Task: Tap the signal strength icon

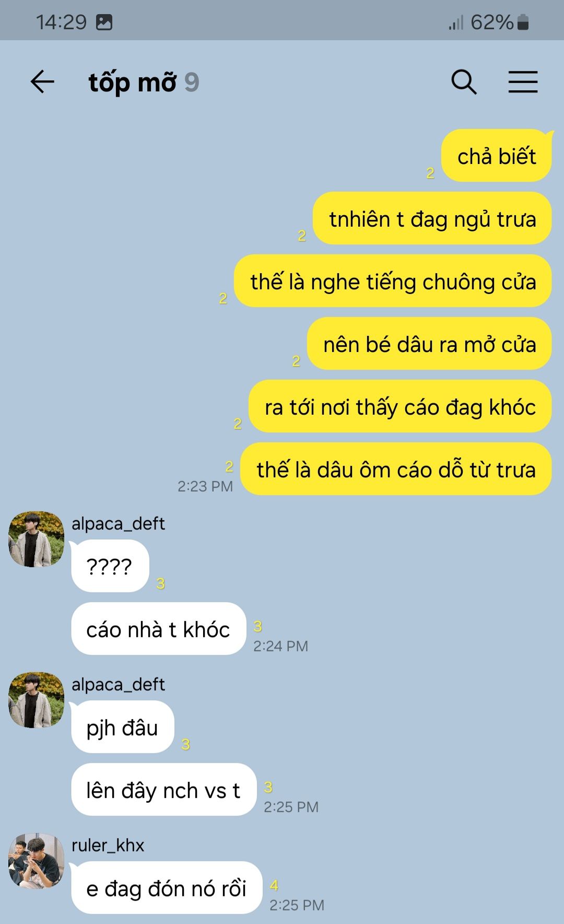Action: pos(456,22)
